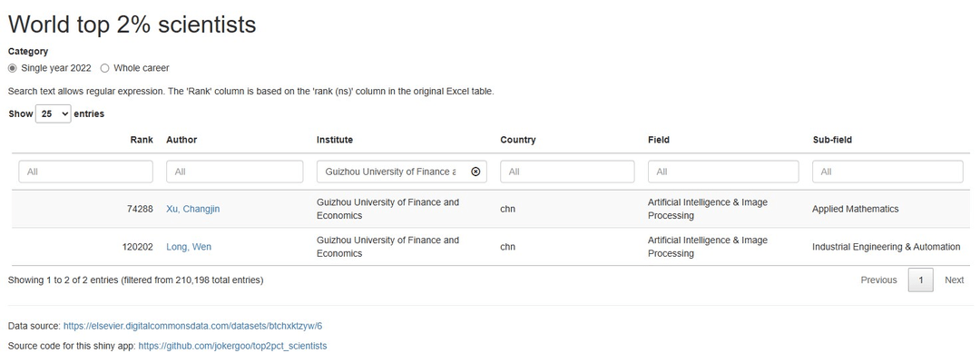This screenshot has width=980, height=363.
Task: Sort table by Field column
Action: coord(659,140)
